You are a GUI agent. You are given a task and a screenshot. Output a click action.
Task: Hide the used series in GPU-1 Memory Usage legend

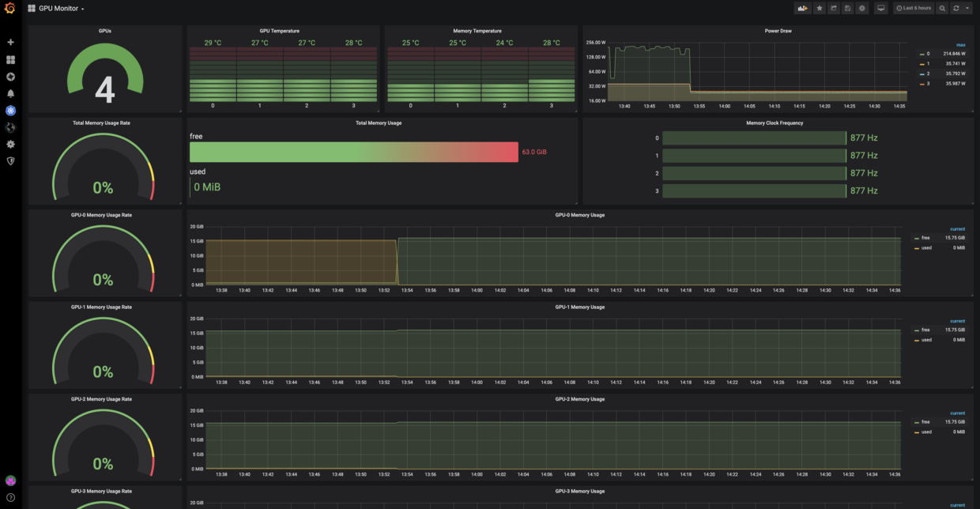click(925, 339)
